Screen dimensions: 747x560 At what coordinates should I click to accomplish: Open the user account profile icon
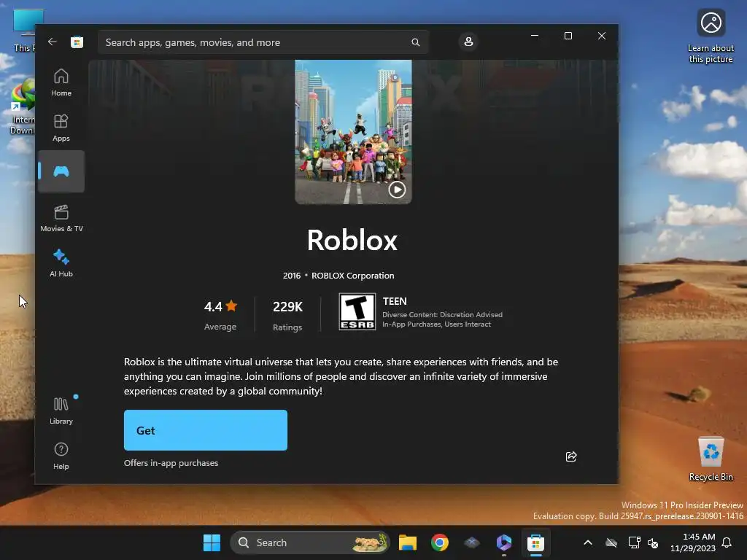[x=468, y=42]
